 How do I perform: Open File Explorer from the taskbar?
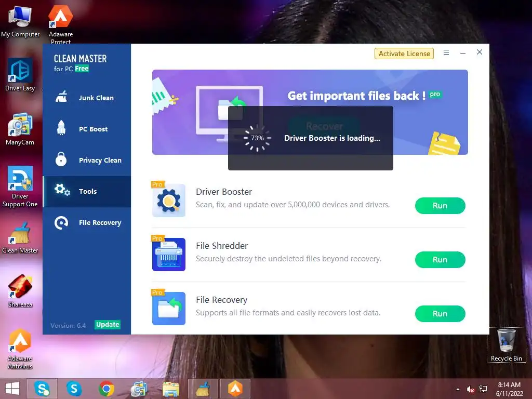[170, 389]
